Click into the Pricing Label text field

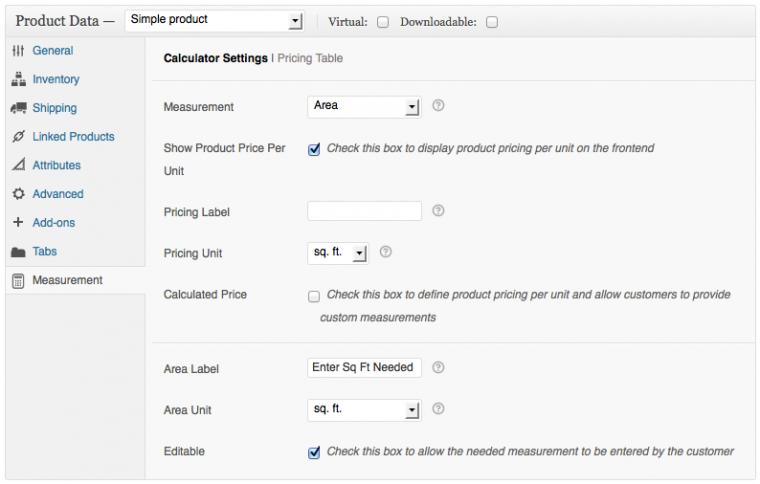[364, 211]
